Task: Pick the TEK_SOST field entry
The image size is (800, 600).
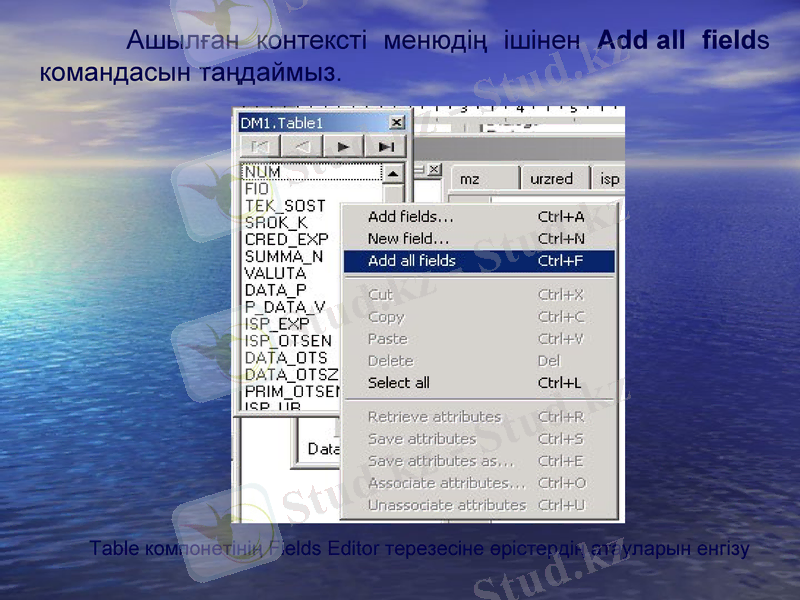Action: 284,206
